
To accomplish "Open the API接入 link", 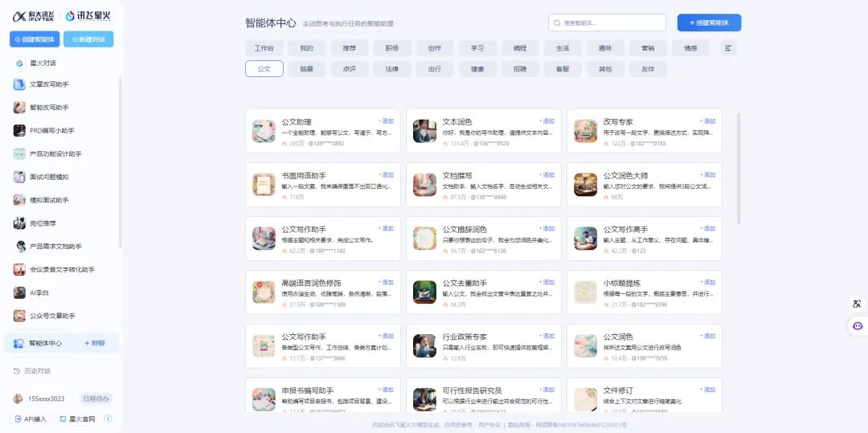I will pyautogui.click(x=31, y=419).
